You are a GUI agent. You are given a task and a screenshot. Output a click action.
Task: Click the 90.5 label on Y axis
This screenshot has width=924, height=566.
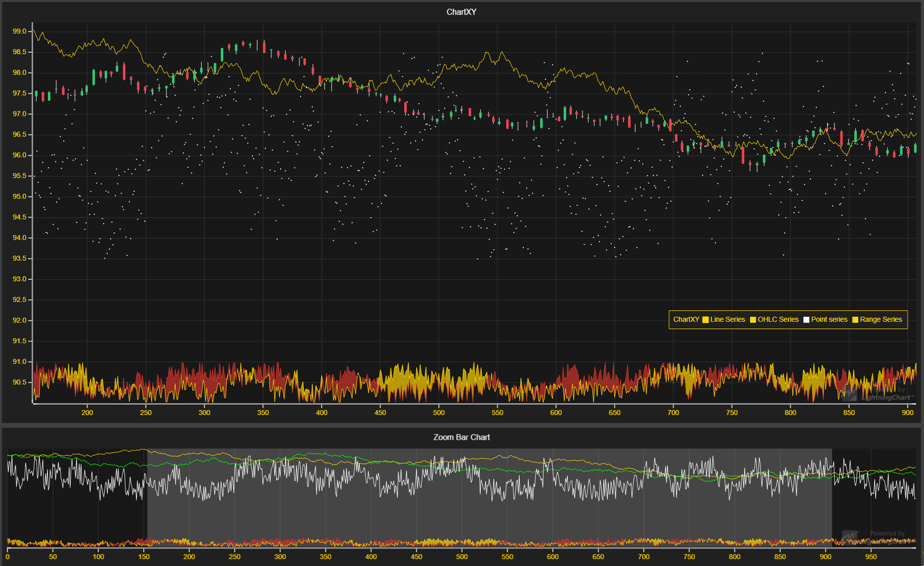pos(20,382)
